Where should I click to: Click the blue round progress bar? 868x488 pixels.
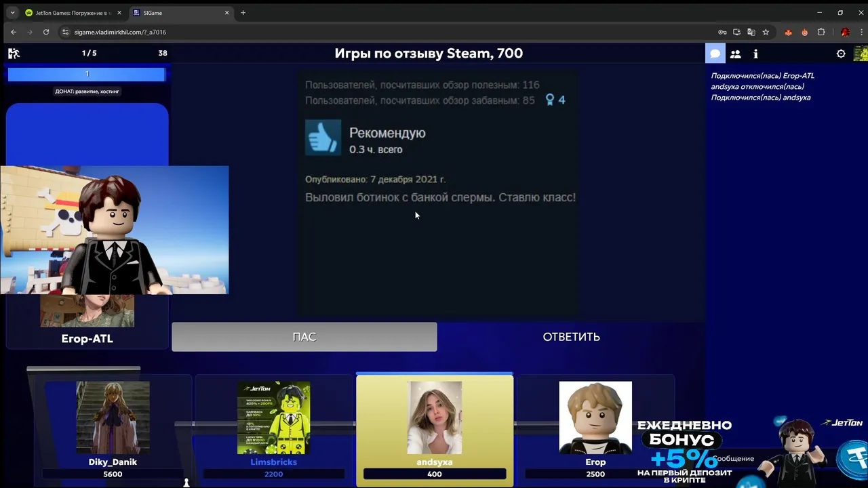click(86, 74)
